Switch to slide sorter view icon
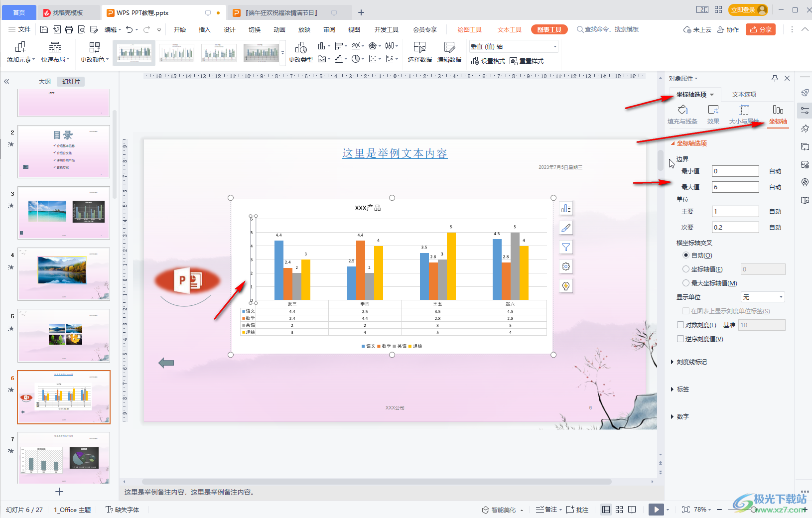 coord(619,509)
